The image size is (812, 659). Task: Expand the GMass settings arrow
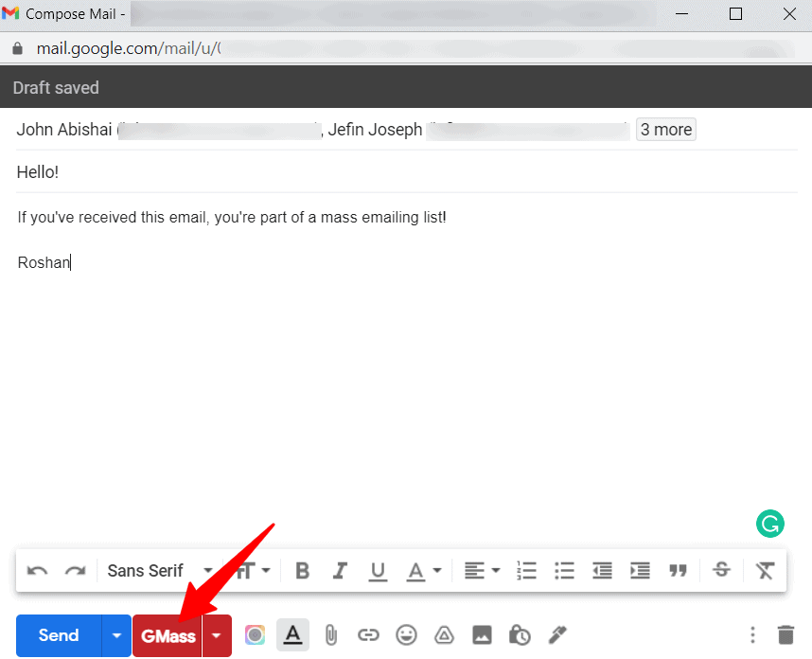click(217, 635)
